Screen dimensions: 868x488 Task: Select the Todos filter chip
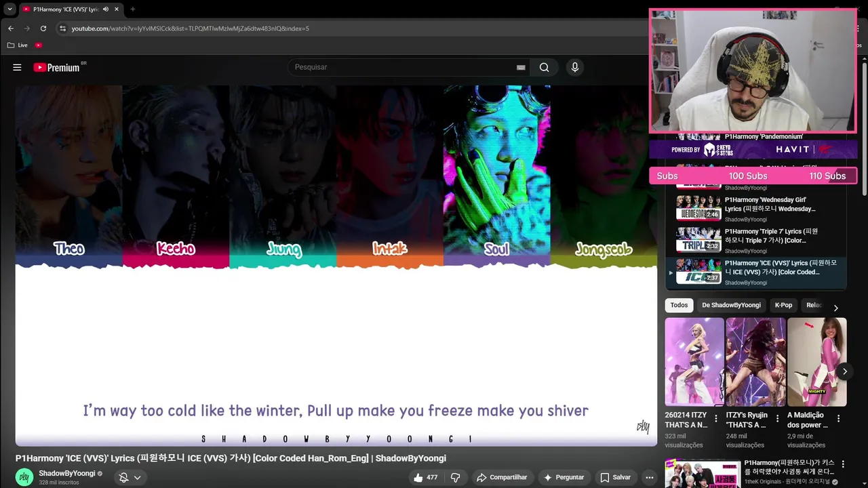pos(679,305)
